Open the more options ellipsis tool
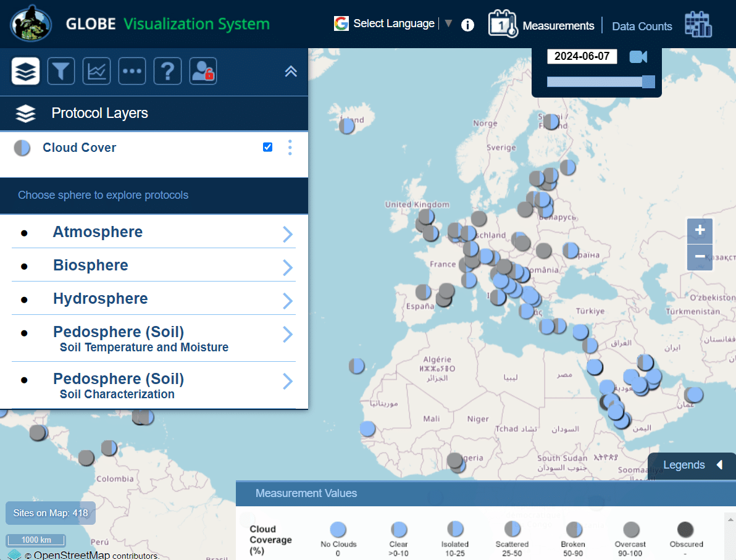The image size is (736, 560). (x=132, y=71)
